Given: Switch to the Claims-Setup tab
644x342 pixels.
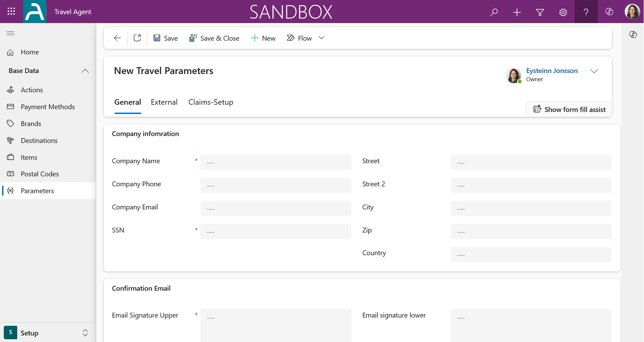Looking at the screenshot, I should (211, 102).
